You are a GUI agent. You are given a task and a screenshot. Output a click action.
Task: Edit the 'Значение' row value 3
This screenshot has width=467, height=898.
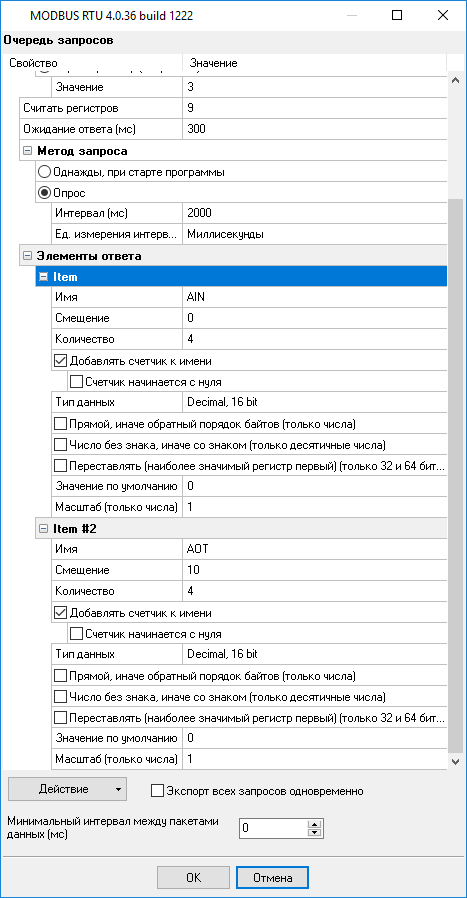tap(314, 87)
